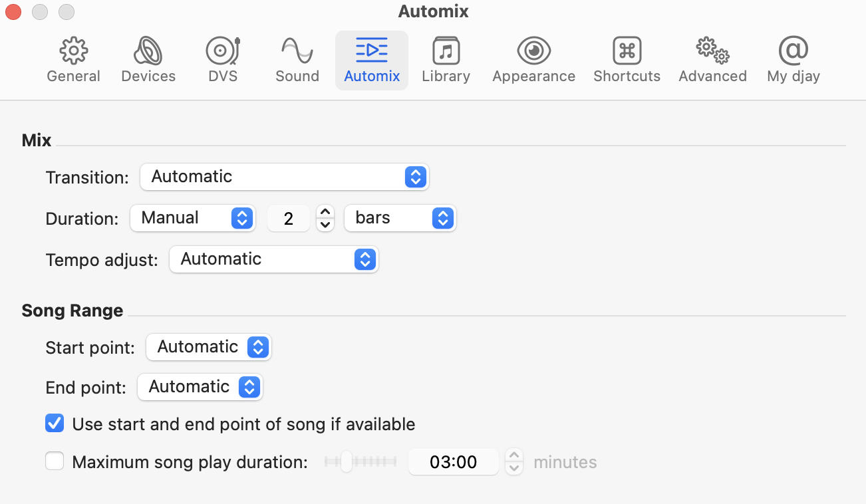Open the Appearance preferences pane

pyautogui.click(x=533, y=59)
